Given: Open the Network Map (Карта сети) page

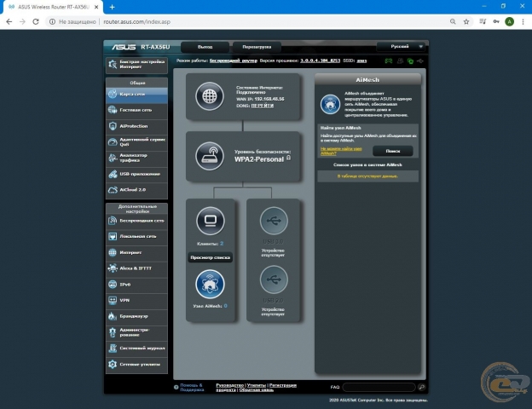Looking at the screenshot, I should [x=136, y=95].
